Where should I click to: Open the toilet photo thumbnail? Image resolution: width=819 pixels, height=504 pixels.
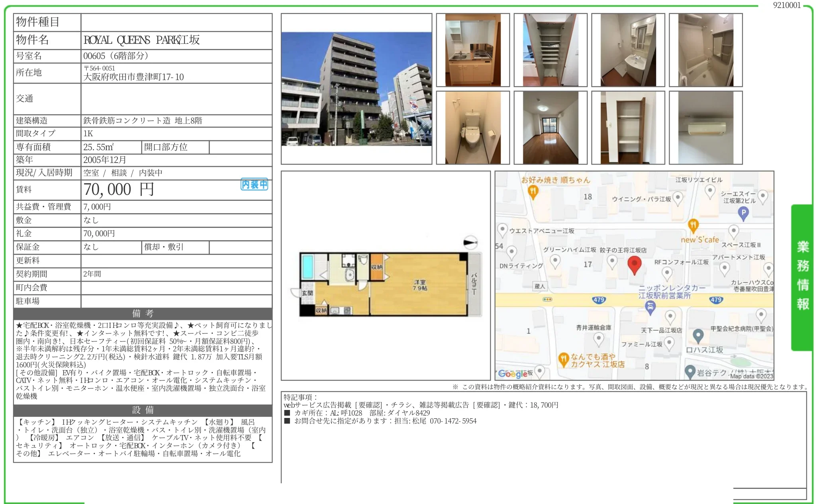pyautogui.click(x=473, y=127)
